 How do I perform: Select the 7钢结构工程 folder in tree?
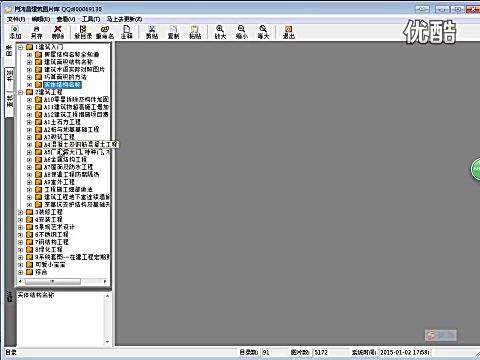(52, 242)
